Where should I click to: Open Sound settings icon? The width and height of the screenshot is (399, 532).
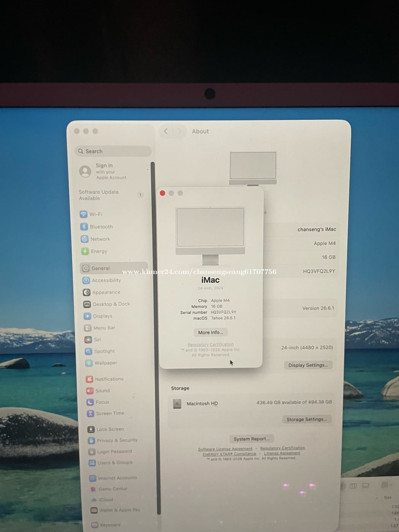tap(90, 391)
